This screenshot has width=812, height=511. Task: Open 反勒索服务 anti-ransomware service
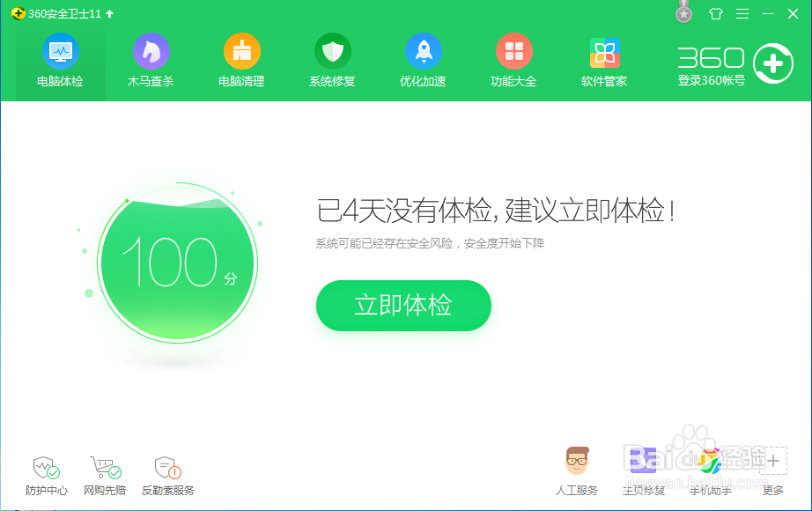tap(168, 476)
